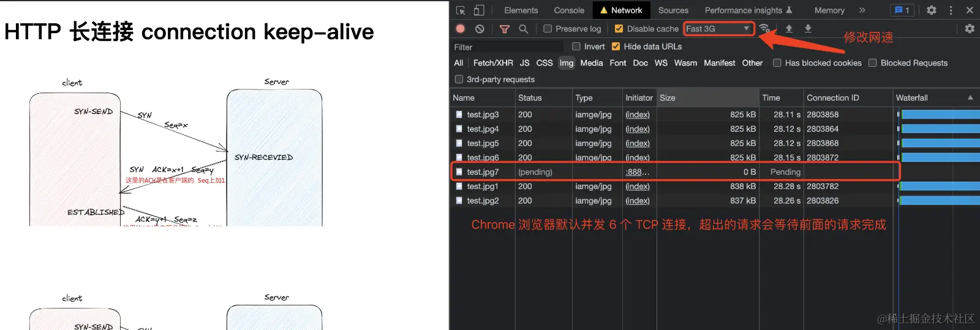Open the Performance insights tab
980x330 pixels.
point(748,10)
